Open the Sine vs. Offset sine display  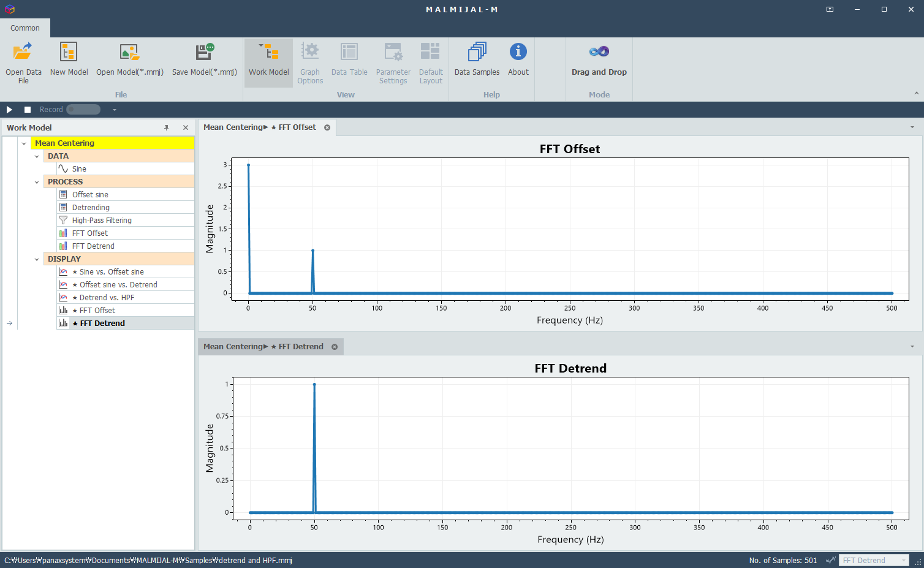(x=126, y=271)
